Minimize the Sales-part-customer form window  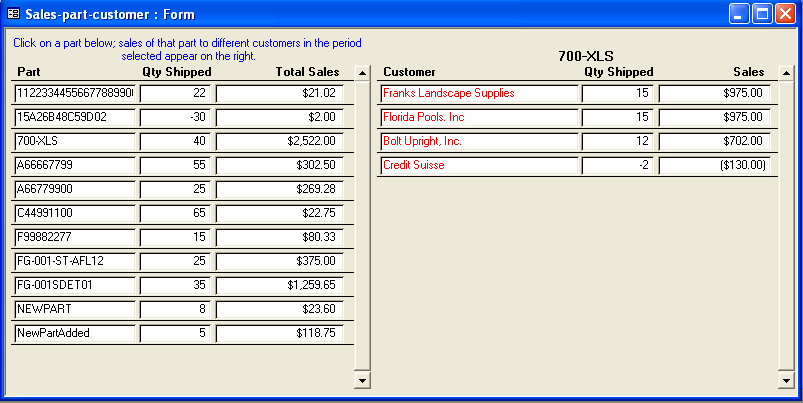pyautogui.click(x=739, y=14)
